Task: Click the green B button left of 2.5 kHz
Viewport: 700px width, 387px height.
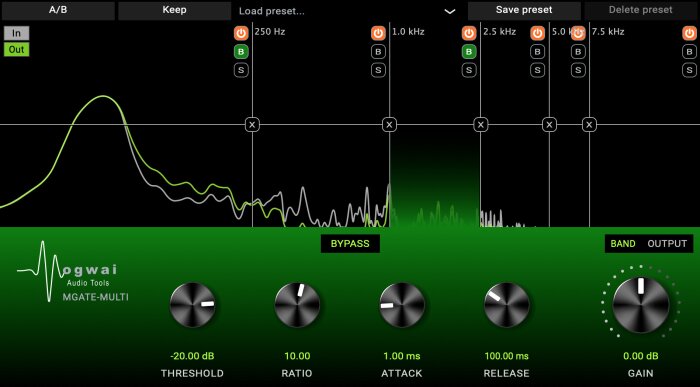Action: [469, 52]
